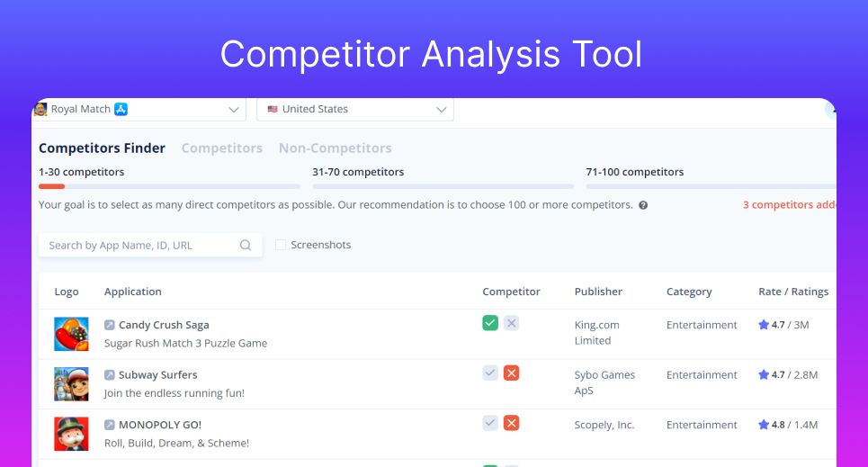
Task: Open Subway Surfers external link icon
Action: tap(110, 375)
